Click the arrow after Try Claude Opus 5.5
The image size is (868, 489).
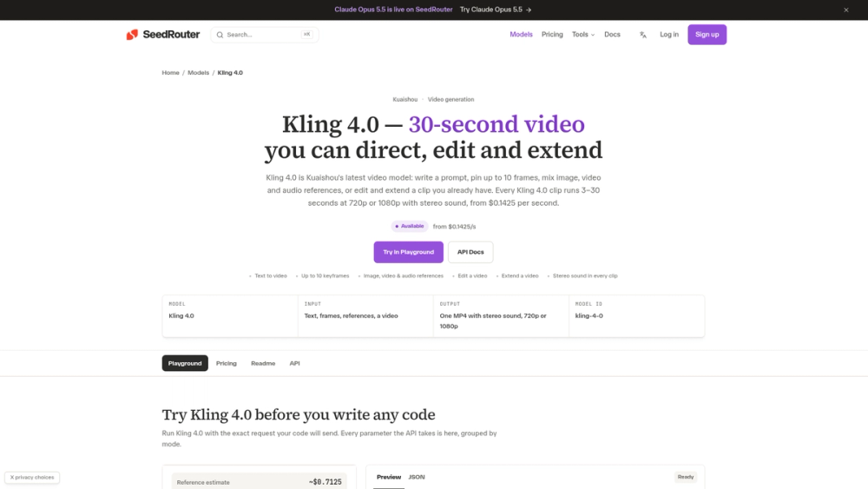click(x=529, y=10)
